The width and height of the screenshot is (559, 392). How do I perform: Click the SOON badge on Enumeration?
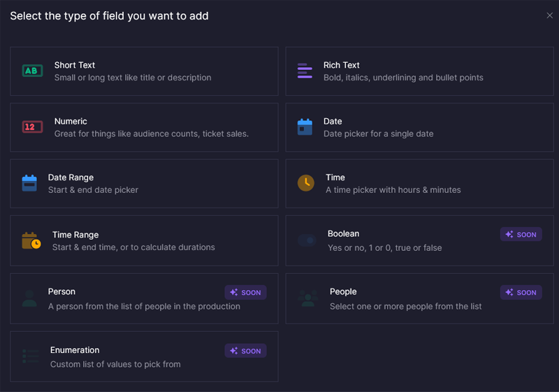(x=246, y=351)
